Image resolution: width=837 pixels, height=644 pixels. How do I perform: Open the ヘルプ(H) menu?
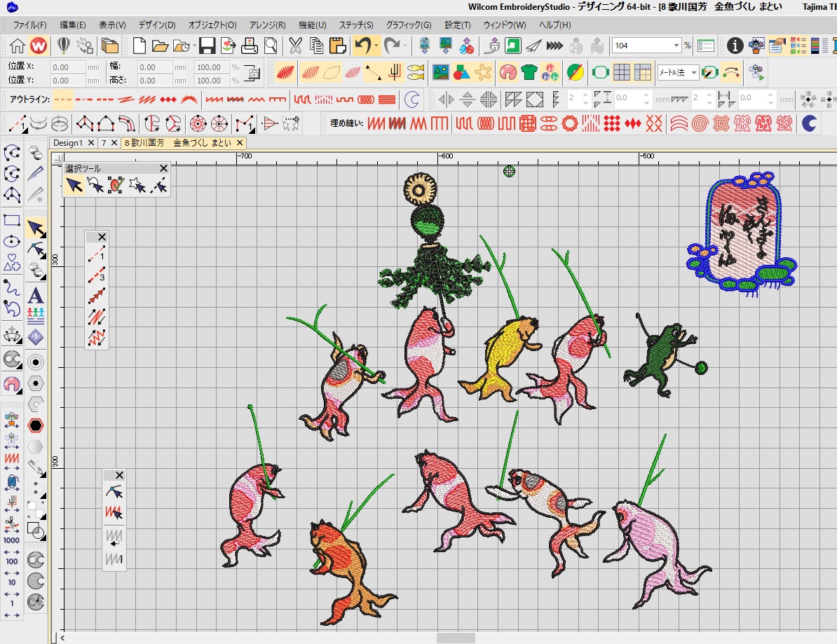(x=554, y=25)
